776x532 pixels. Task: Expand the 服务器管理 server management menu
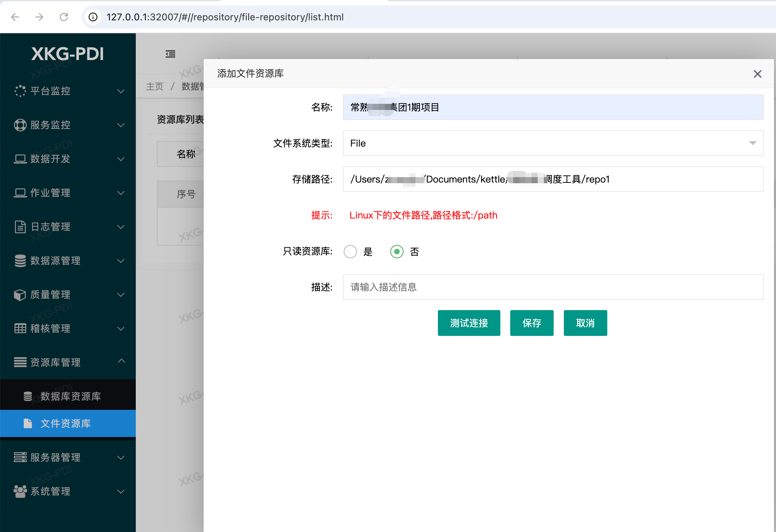tap(121, 458)
